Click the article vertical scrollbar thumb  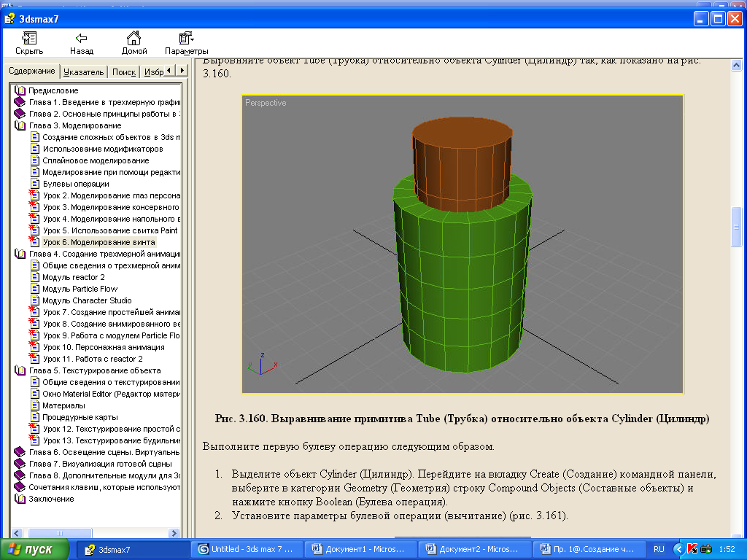pyautogui.click(x=736, y=227)
